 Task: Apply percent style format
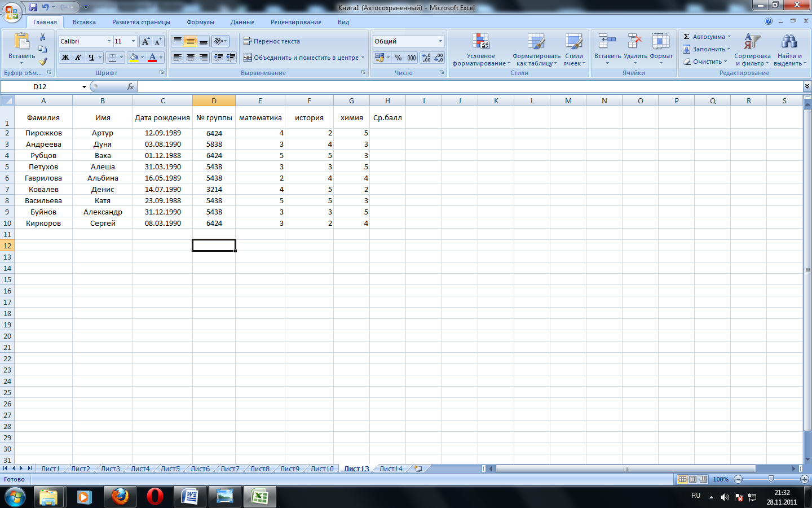tap(399, 58)
